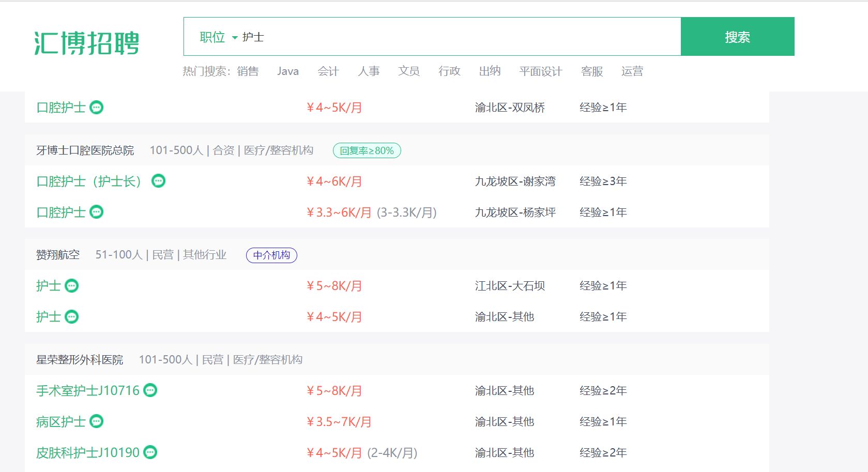The height and width of the screenshot is (472, 868).
Task: Click 51-100人 | 民营 | 其他行业 company info
Action: (161, 255)
